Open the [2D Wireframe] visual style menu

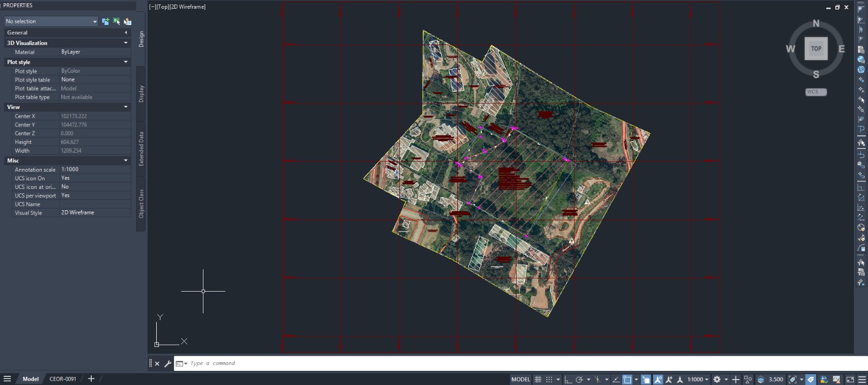coord(188,7)
